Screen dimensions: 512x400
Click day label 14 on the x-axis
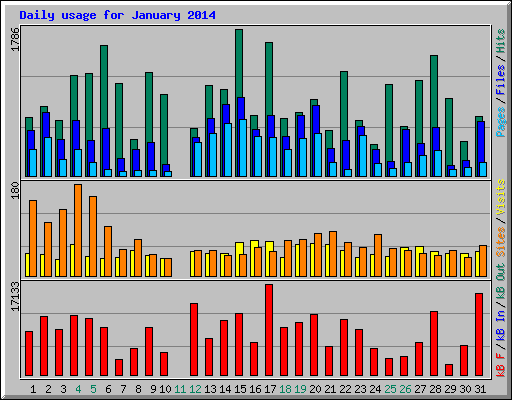(225, 389)
